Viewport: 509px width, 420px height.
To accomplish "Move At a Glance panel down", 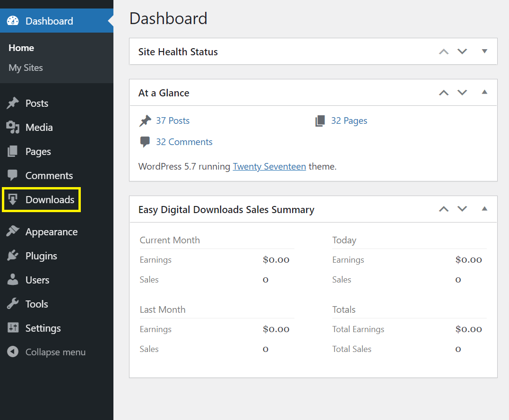I will (x=462, y=93).
